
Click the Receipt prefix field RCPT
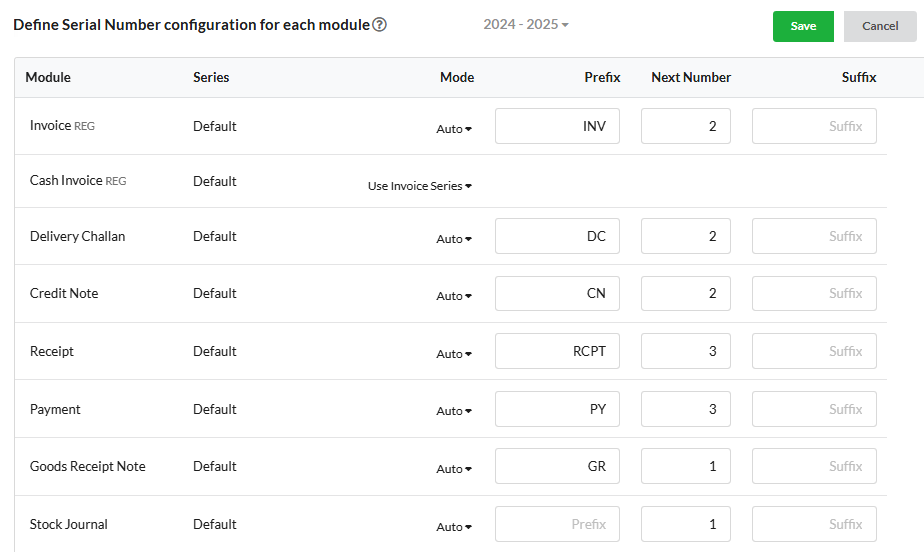pyautogui.click(x=557, y=351)
